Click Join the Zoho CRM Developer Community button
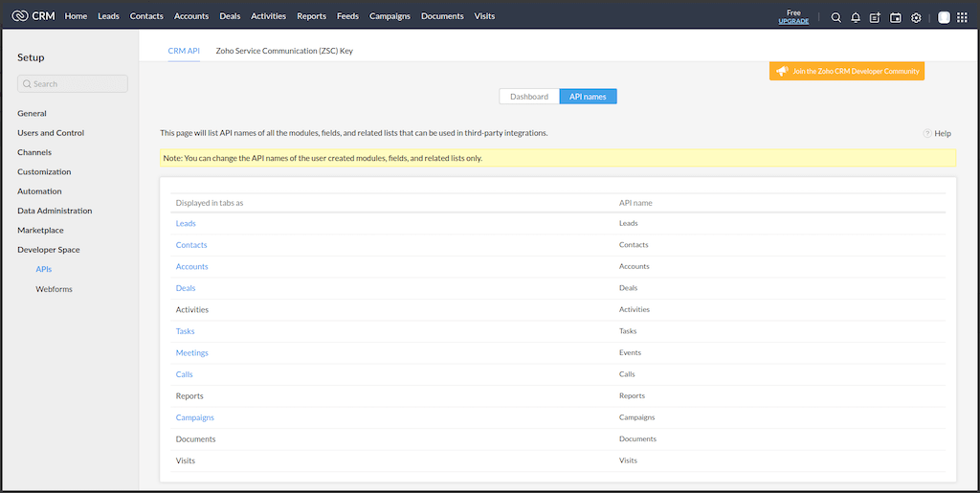This screenshot has height=493, width=980. 847,71
